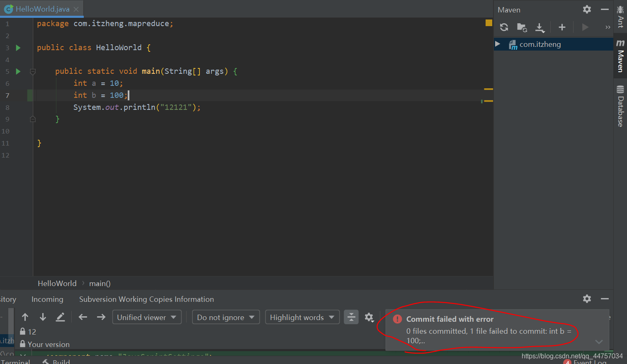Open diff viewer settings gear
Screen dimensions: 627x364
(x=369, y=317)
